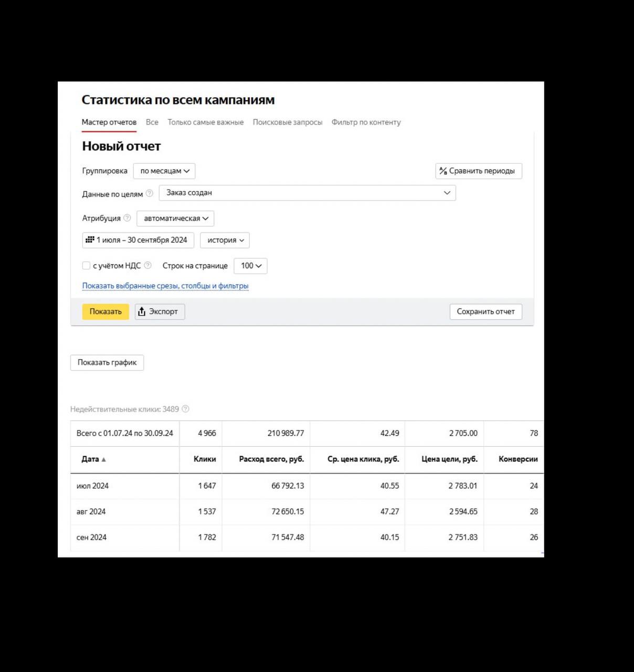Click total spend value 210 989.77

pyautogui.click(x=286, y=434)
